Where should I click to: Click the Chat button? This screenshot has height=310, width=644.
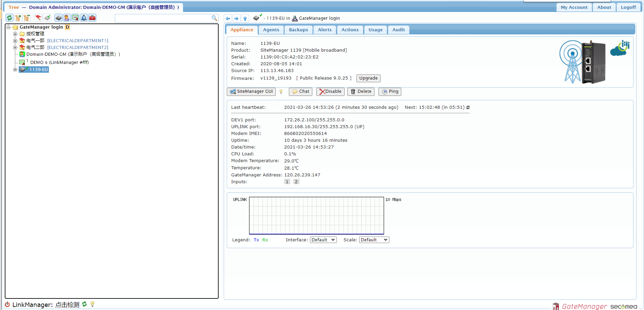point(300,91)
